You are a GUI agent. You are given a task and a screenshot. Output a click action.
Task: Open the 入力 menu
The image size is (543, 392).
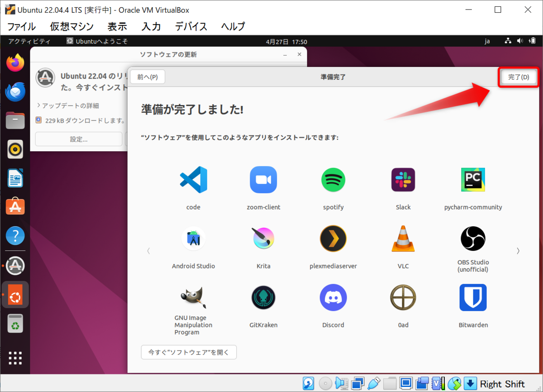[151, 26]
